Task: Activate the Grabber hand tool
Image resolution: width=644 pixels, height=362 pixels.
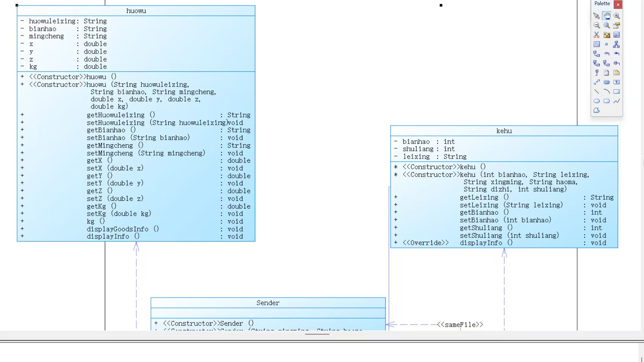Action: [607, 16]
